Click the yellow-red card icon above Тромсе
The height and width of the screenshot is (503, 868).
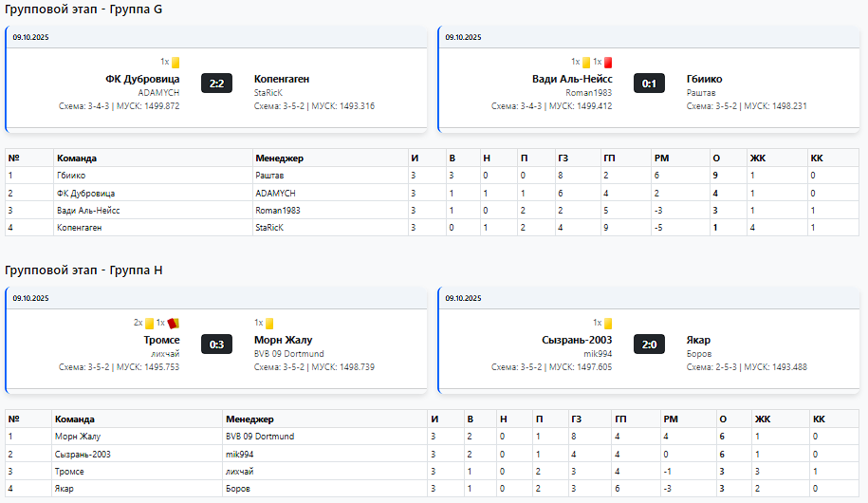(174, 323)
